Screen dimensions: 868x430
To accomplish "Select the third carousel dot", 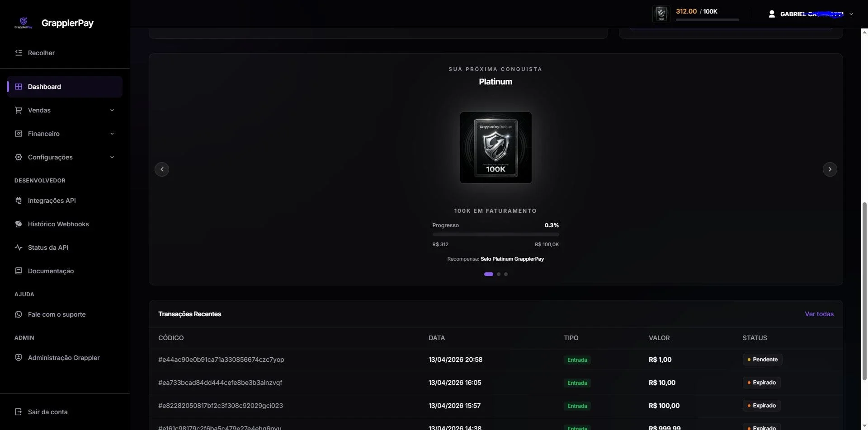I will coord(506,274).
